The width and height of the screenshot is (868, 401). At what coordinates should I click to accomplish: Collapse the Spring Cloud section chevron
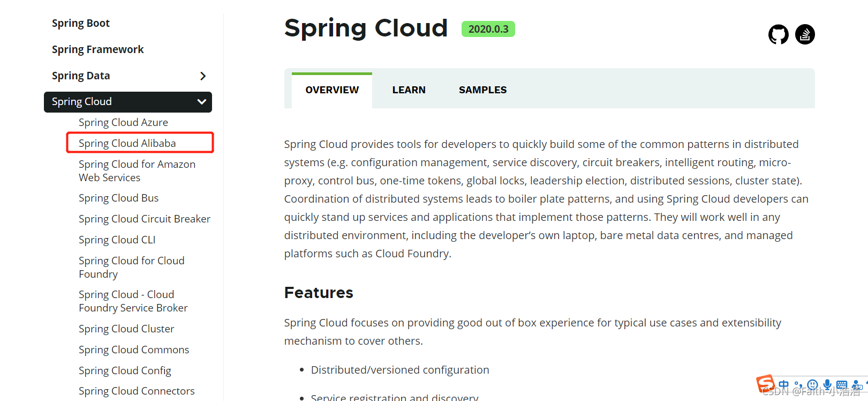point(201,102)
